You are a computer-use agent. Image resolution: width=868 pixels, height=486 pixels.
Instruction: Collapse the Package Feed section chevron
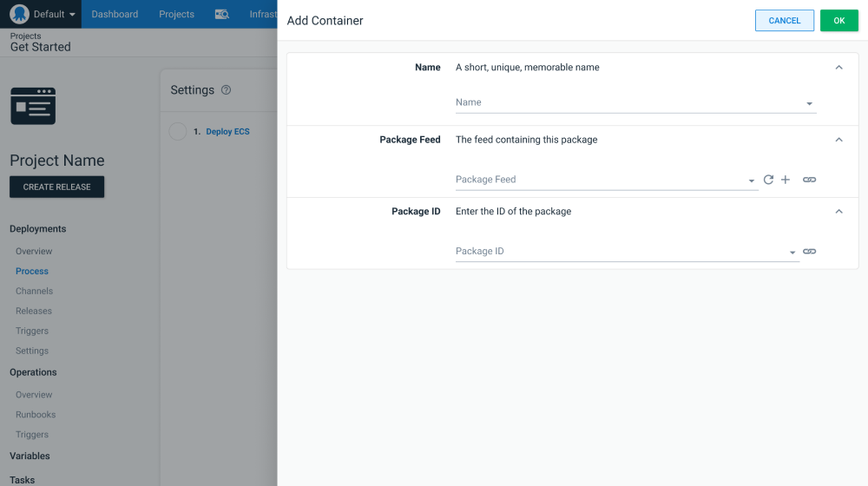839,140
